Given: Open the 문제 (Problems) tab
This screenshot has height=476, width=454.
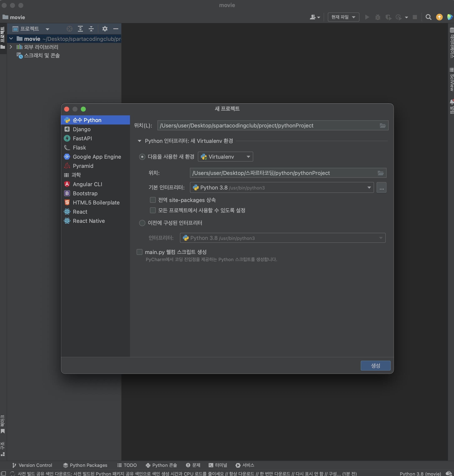Looking at the screenshot, I should pos(193,465).
